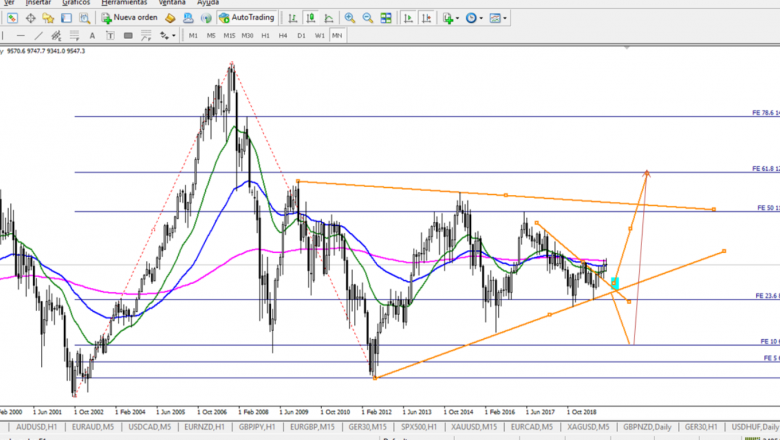Switch chart to candlesticks type

[x=311, y=18]
